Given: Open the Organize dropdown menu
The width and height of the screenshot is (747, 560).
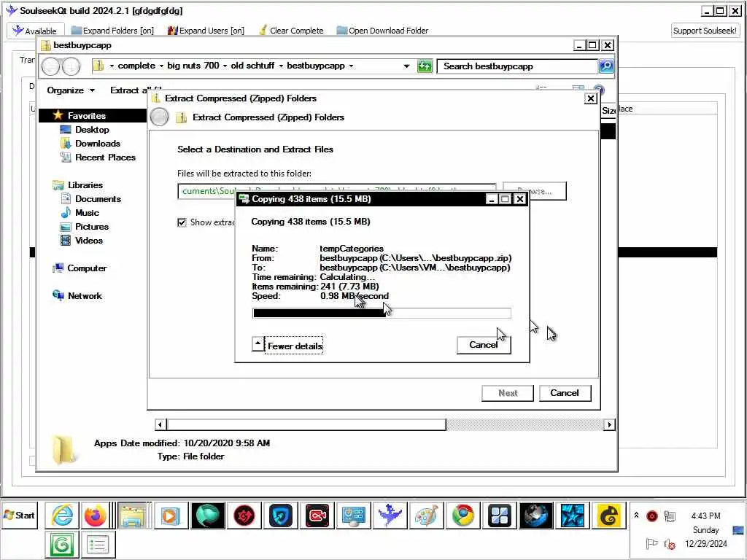Looking at the screenshot, I should 71,90.
